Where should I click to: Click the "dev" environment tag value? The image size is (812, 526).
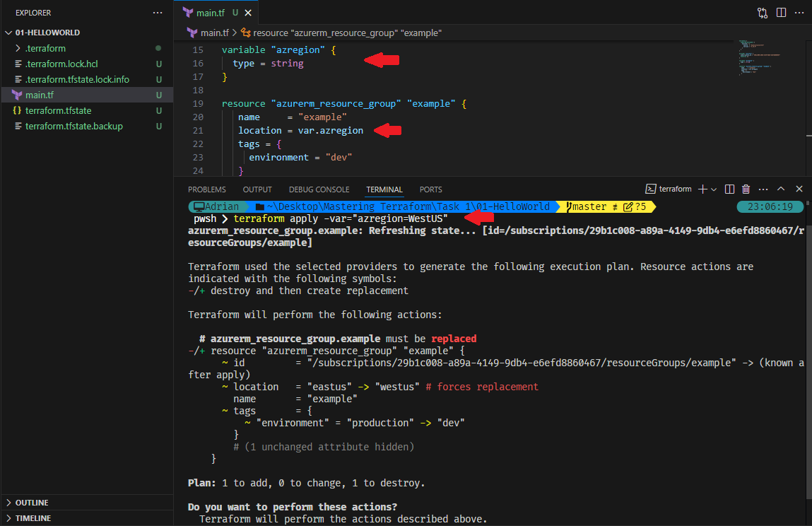pyautogui.click(x=339, y=158)
